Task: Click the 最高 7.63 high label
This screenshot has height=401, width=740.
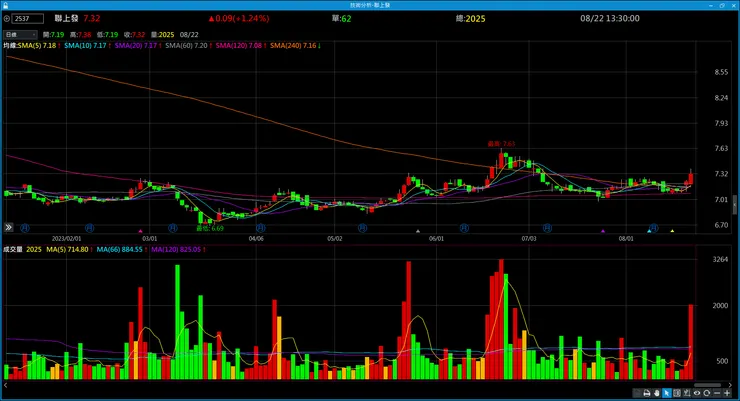Action: tap(501, 144)
